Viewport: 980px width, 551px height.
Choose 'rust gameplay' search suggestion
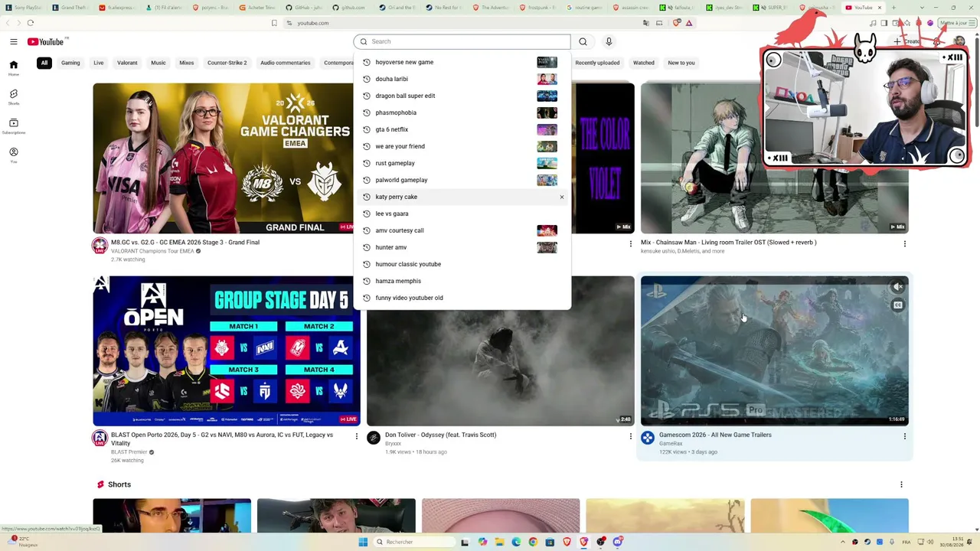[462, 163]
